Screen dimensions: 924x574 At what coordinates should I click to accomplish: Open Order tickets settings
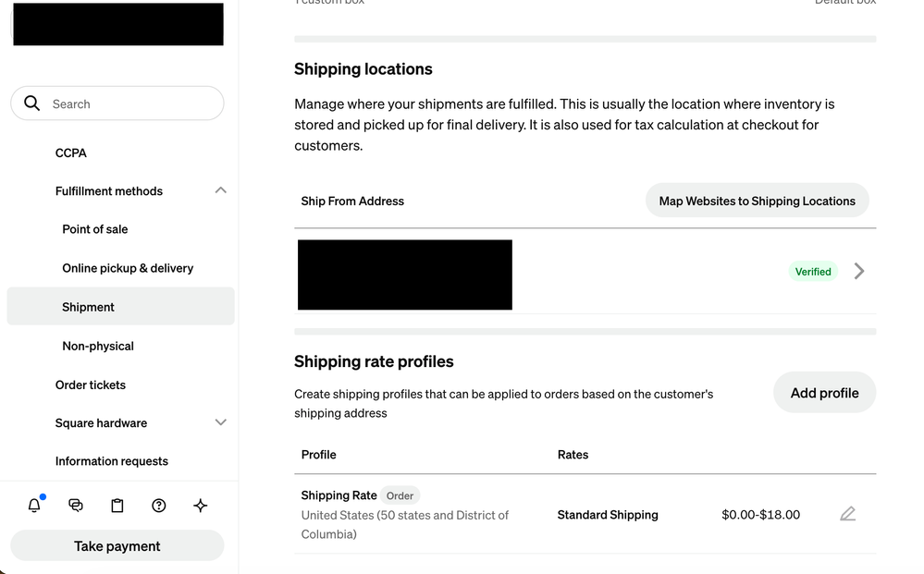click(90, 385)
